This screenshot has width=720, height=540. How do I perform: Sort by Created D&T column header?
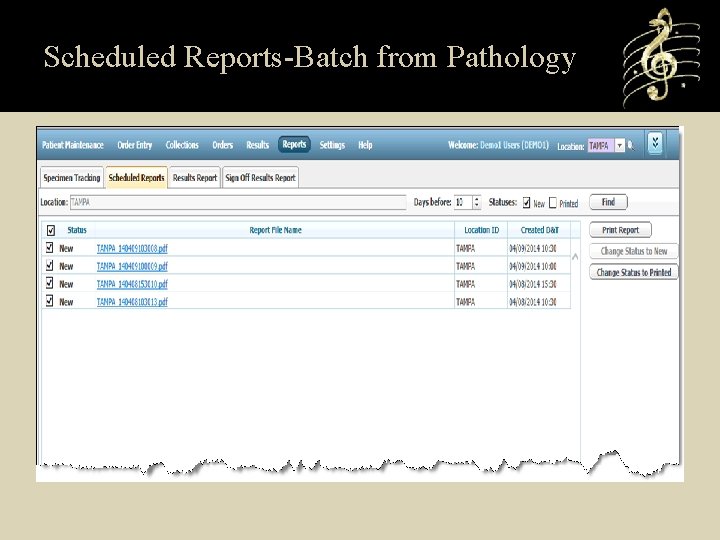point(540,230)
